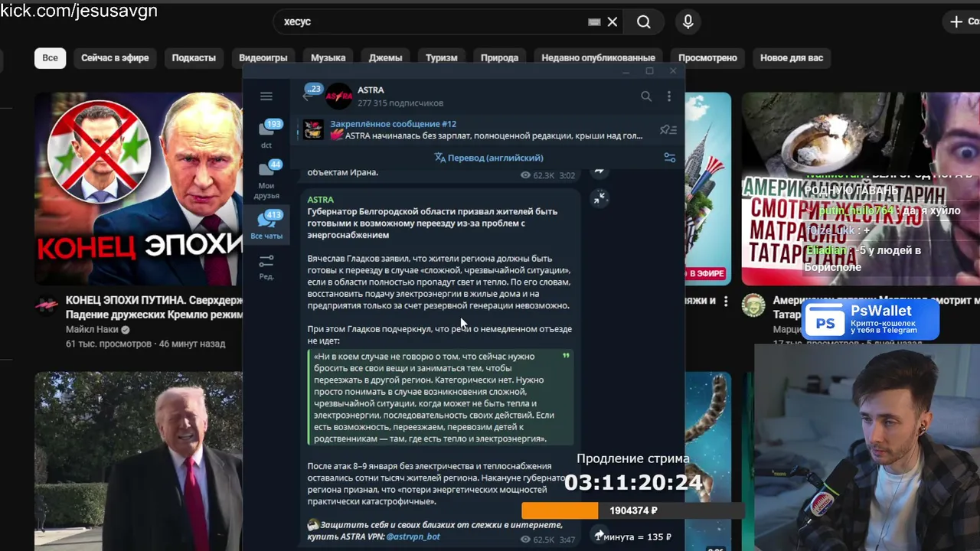980x551 pixels.
Task: Select Все чаты folder
Action: point(266,225)
